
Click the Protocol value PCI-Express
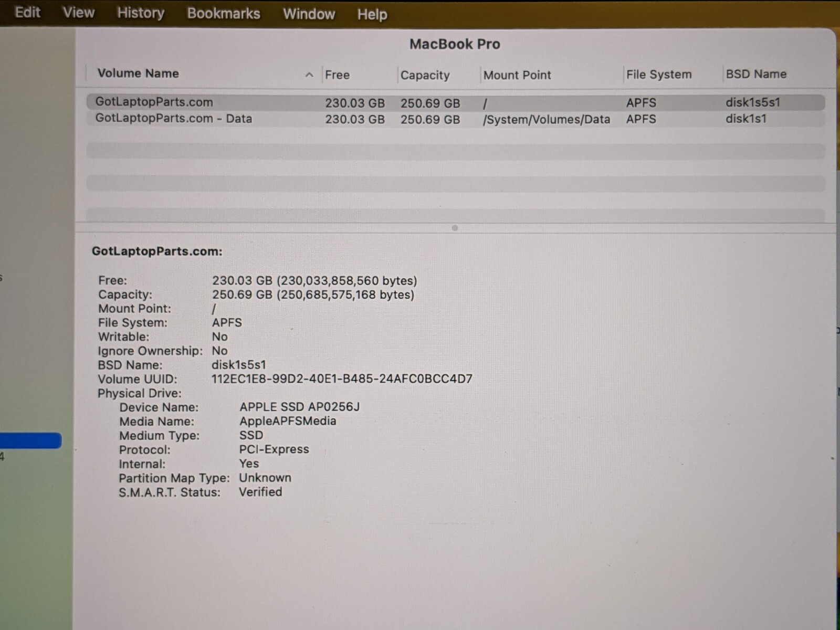coord(274,449)
